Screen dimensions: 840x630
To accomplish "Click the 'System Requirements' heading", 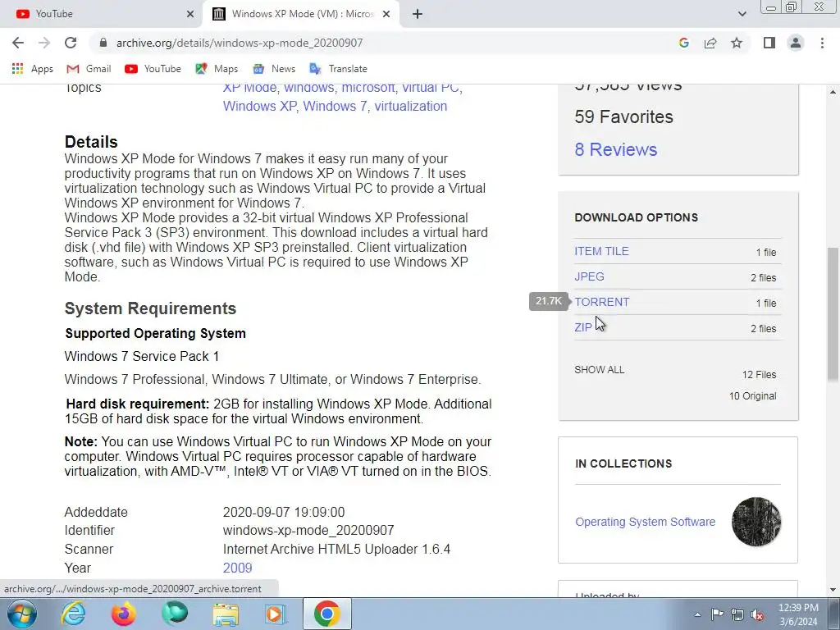I will pos(151,308).
